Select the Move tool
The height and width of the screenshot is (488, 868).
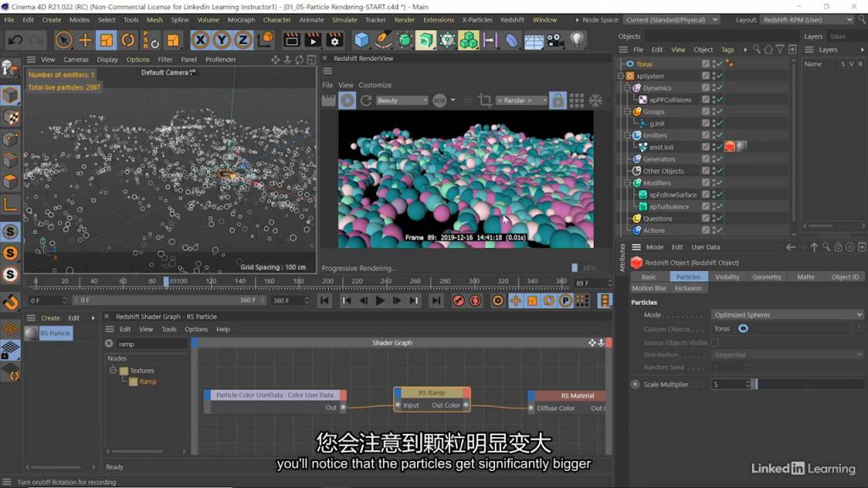(86, 40)
